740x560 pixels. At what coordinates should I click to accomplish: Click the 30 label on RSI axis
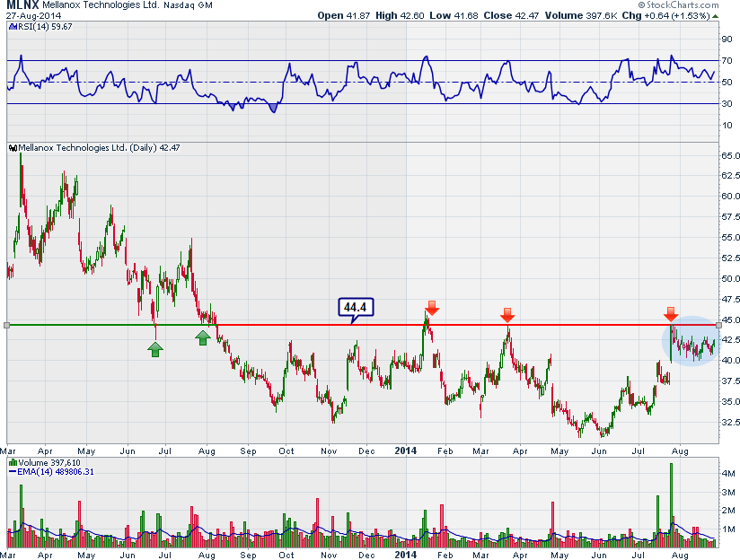(x=727, y=104)
